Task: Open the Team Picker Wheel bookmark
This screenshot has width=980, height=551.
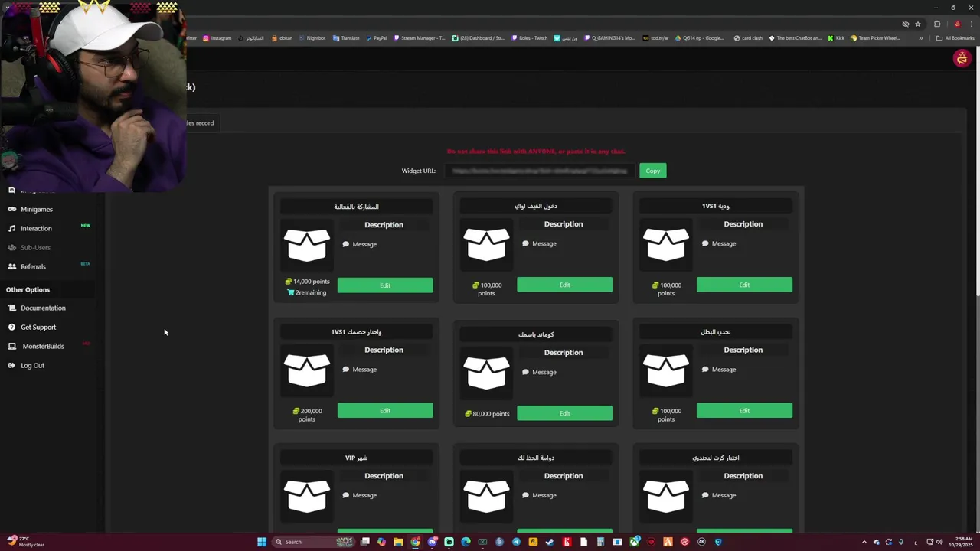Action: tap(875, 38)
